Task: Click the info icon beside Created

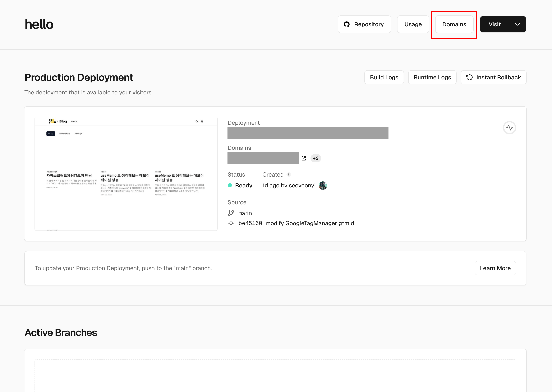Action: point(289,174)
